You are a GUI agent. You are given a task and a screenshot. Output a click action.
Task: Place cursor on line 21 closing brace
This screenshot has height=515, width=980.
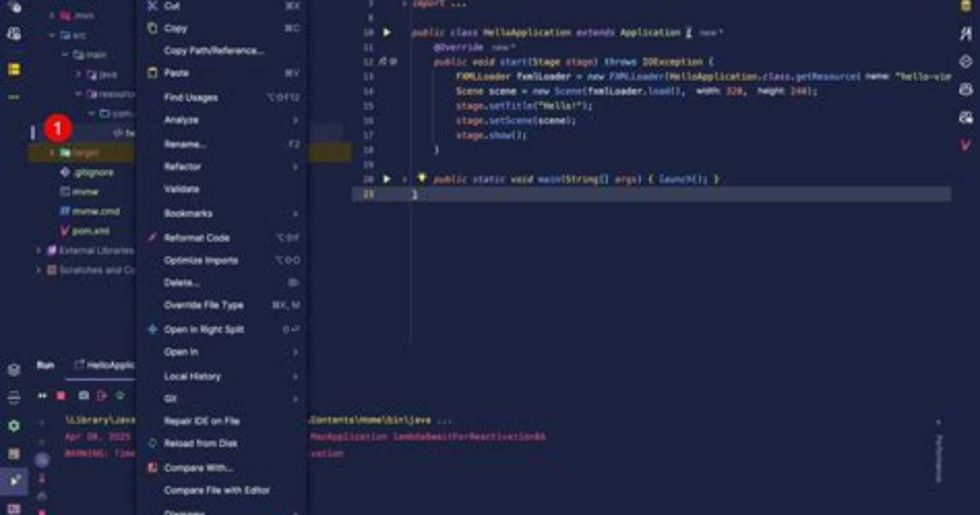coord(415,194)
